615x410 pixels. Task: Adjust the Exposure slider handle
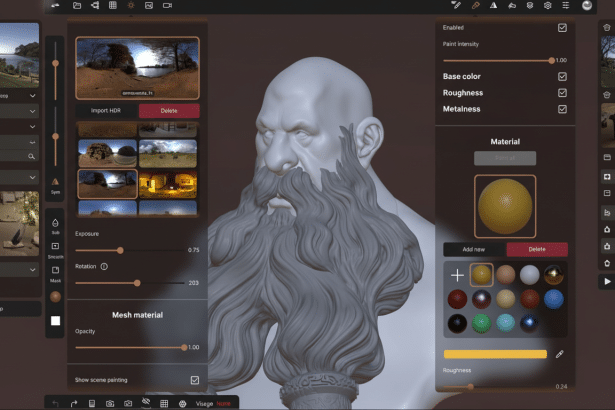[120, 250]
